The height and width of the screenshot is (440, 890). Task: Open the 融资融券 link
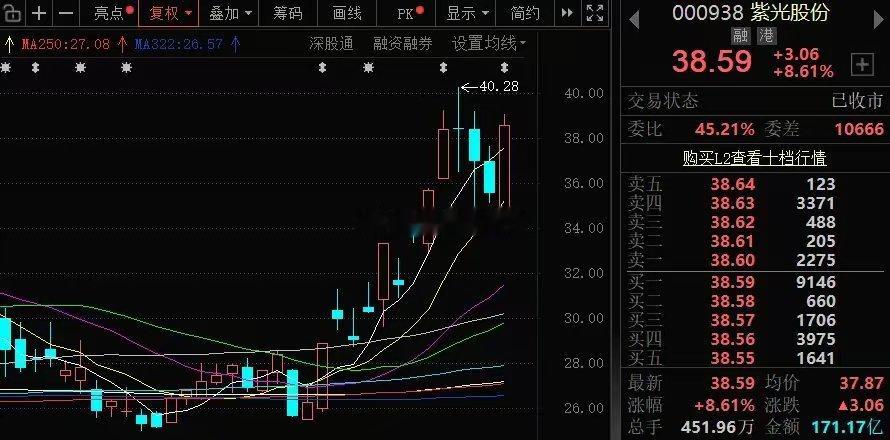tap(402, 44)
